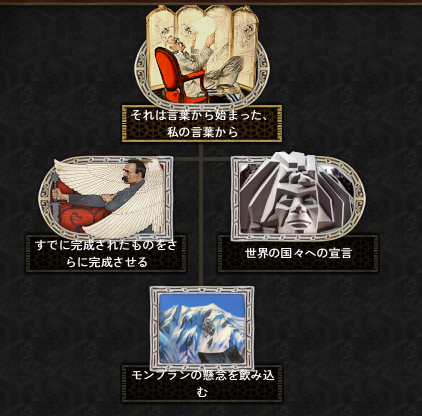Open the angular stone face sculpture focus
This screenshot has width=422, height=416.
pyautogui.click(x=298, y=197)
